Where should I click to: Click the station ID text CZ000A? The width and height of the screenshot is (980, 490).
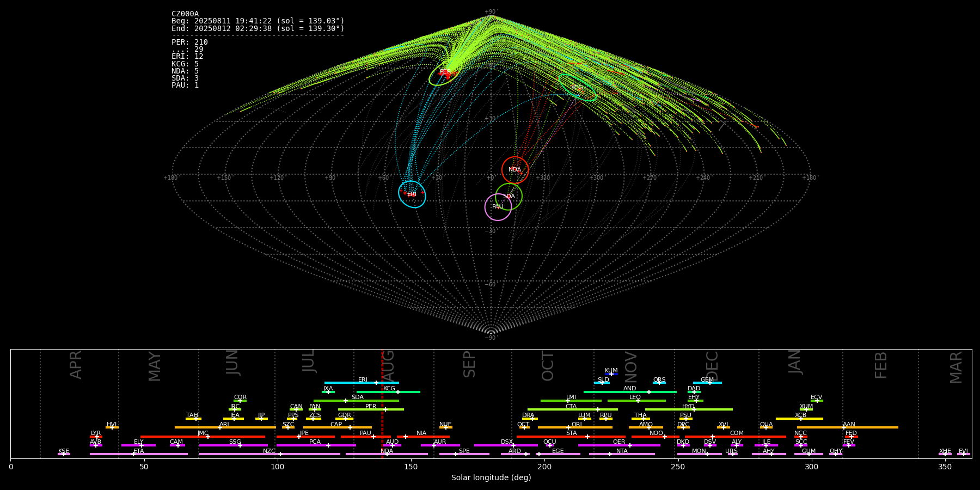click(185, 14)
